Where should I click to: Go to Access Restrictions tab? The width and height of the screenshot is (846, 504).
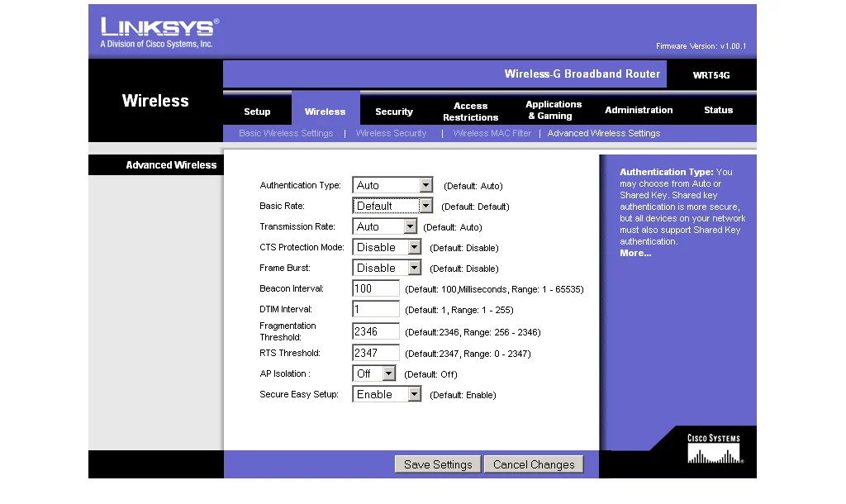click(470, 112)
